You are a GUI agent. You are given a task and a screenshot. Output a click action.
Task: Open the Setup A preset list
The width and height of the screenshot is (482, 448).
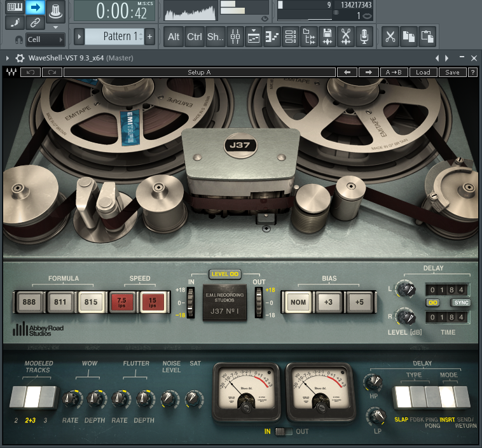tap(199, 73)
